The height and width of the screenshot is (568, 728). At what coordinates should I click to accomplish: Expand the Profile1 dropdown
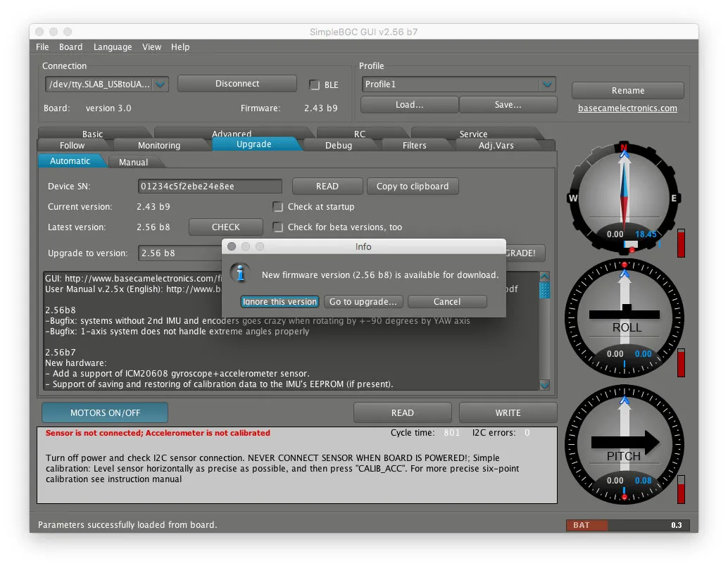[547, 84]
